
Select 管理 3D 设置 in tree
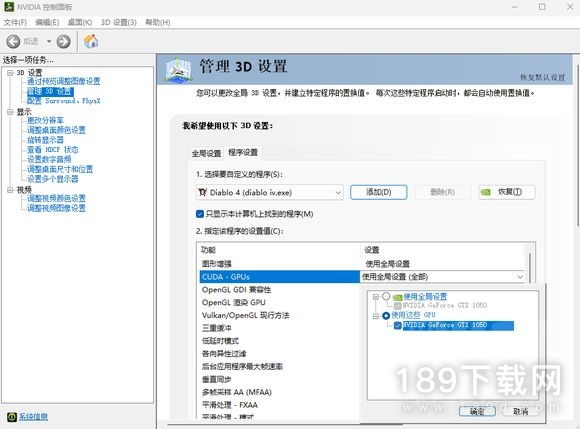(x=50, y=91)
